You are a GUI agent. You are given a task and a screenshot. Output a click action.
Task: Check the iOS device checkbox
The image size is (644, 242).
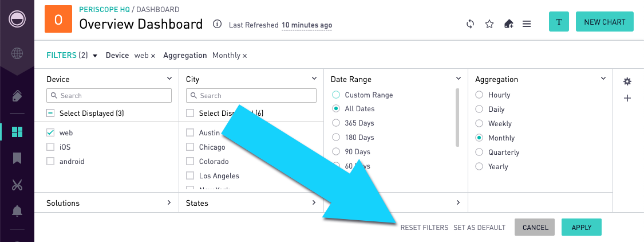click(50, 147)
